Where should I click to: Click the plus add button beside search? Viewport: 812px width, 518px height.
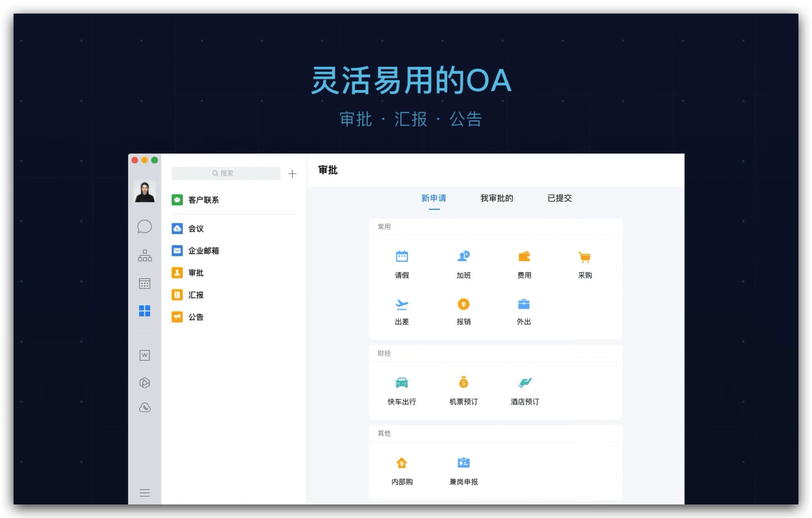click(292, 174)
